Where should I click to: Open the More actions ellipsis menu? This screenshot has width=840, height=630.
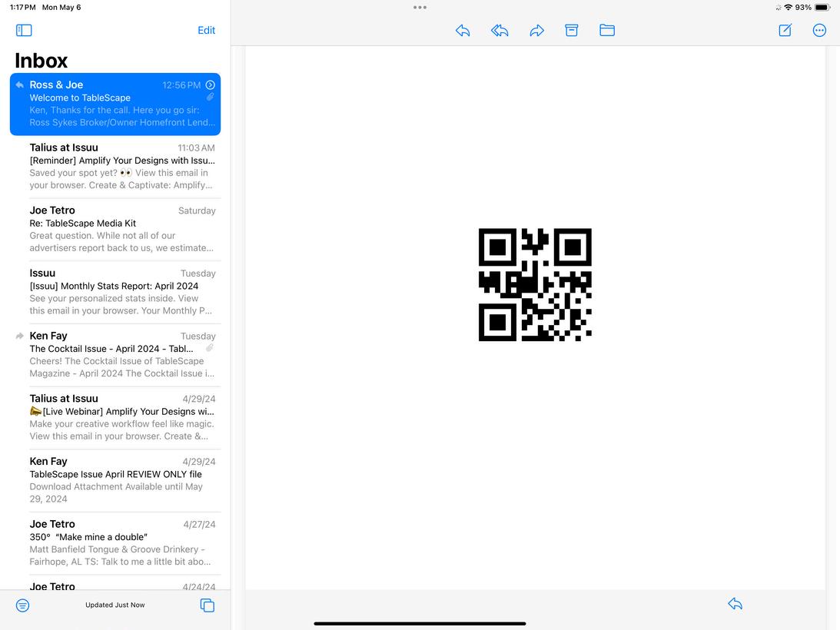click(x=819, y=30)
